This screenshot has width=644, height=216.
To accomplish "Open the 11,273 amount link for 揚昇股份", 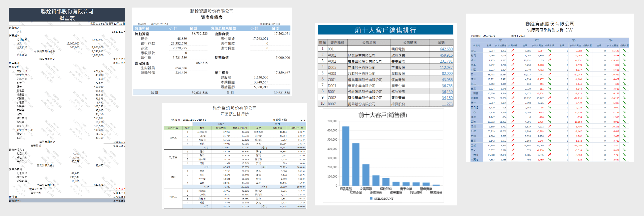I will tap(447, 104).
